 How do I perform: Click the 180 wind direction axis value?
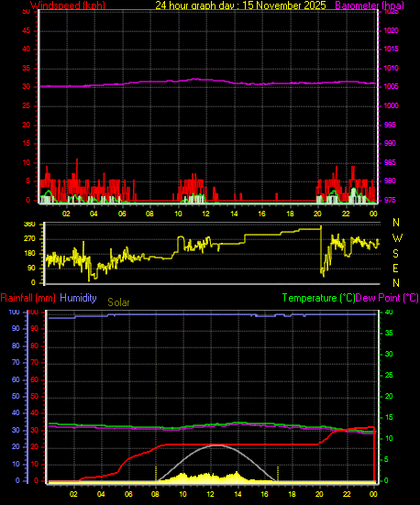[29, 254]
